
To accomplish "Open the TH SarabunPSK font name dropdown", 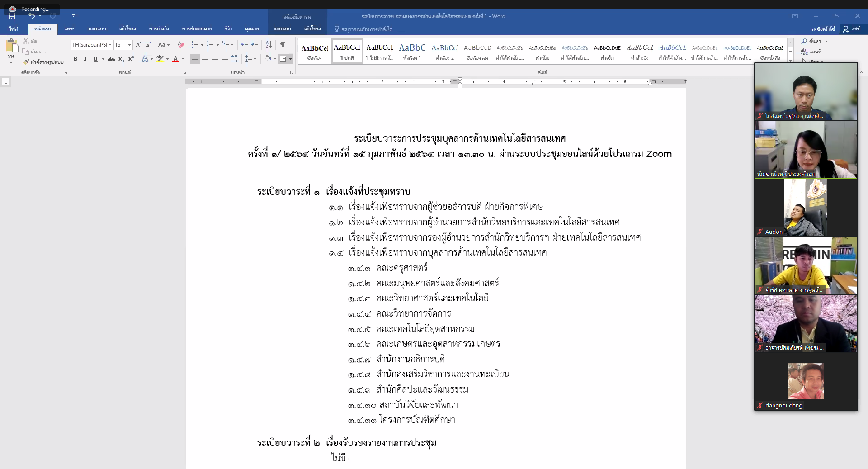I will [x=110, y=45].
